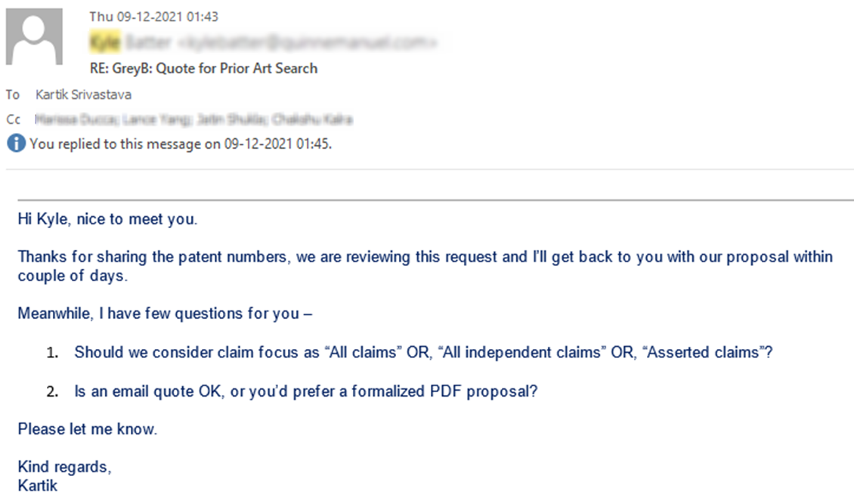Click the 'Kind regards' closing text
The height and width of the screenshot is (504, 854).
(65, 467)
